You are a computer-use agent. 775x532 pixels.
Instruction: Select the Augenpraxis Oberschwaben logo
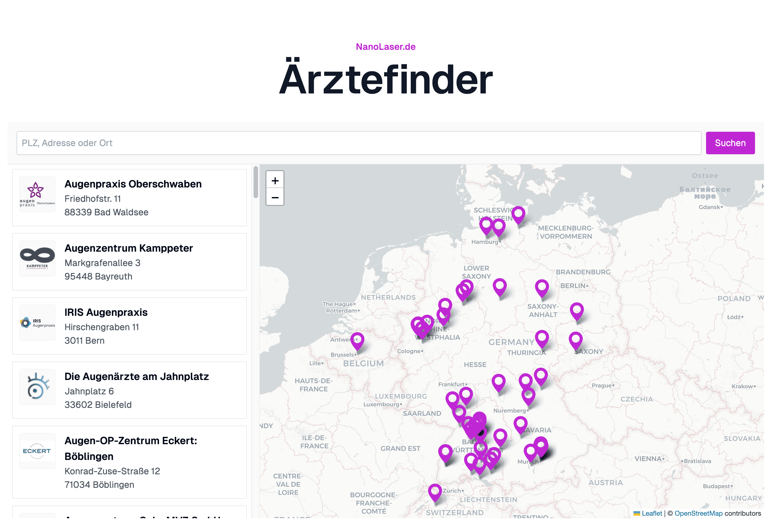(37, 195)
